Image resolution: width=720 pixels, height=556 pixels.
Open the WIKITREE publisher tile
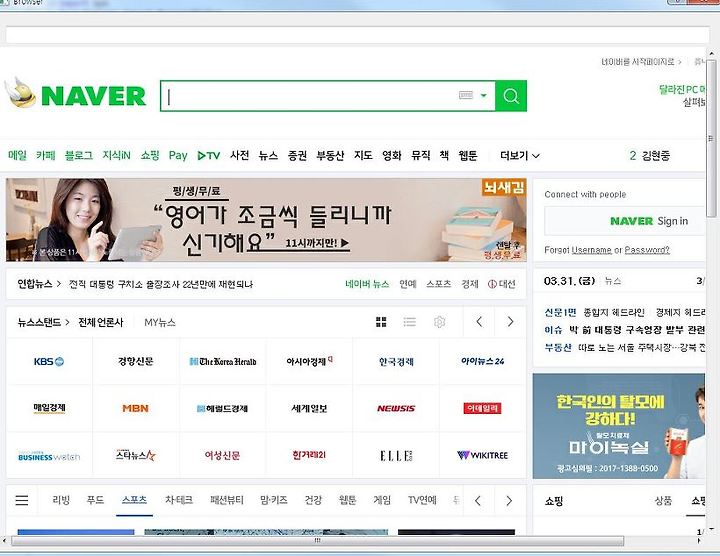tap(483, 455)
